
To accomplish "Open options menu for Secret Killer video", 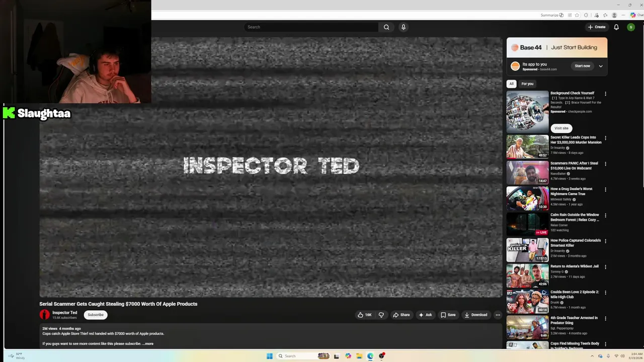I will [605, 138].
